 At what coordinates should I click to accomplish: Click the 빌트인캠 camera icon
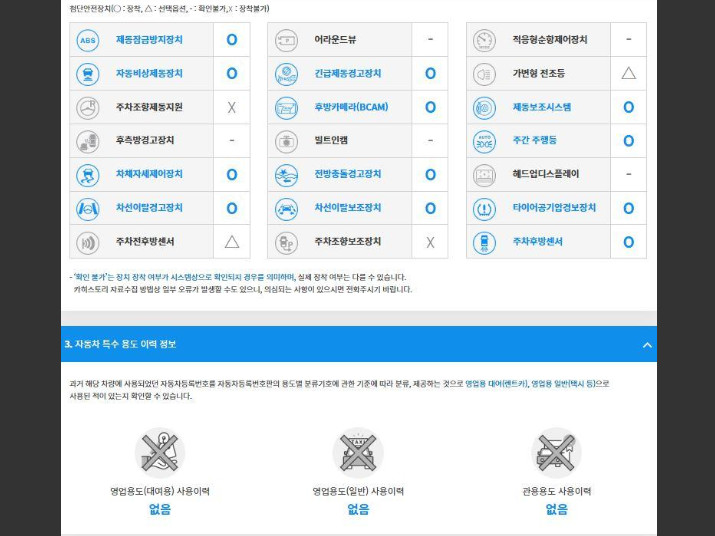286,141
